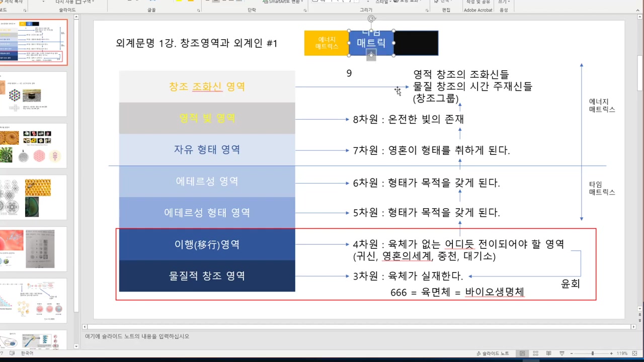
Task: Move the zoom slider handle
Action: click(x=593, y=353)
